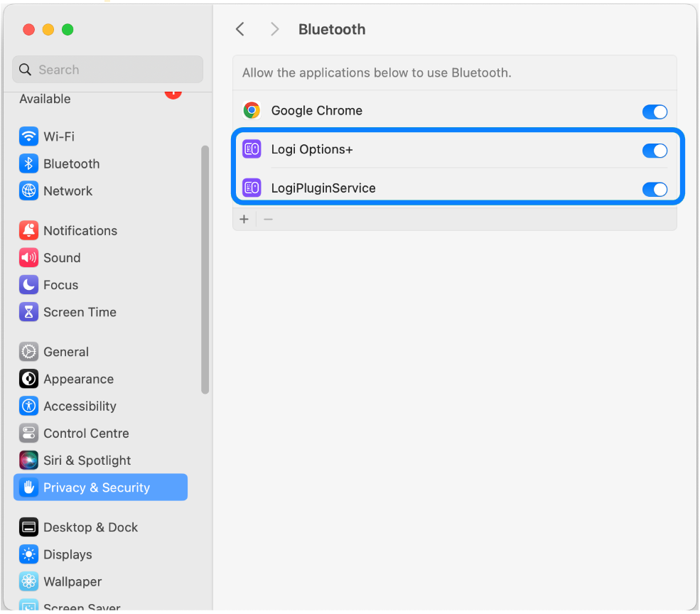
Task: Click the Notifications bell icon
Action: click(x=28, y=230)
